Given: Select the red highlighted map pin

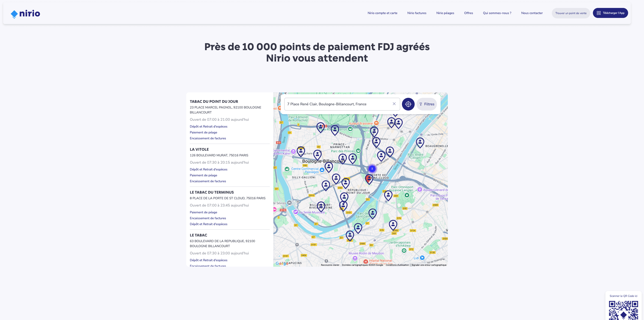Looking at the screenshot, I should click(x=369, y=179).
